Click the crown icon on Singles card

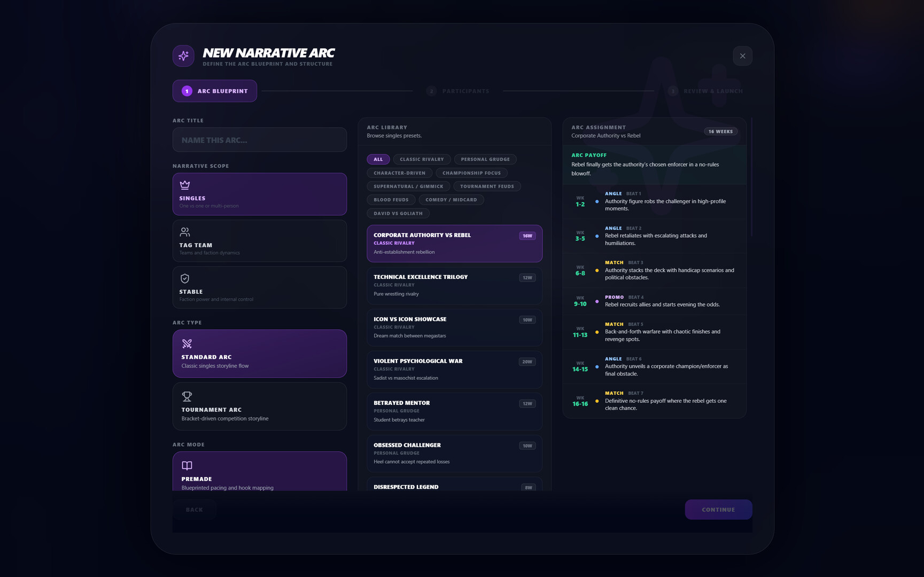tap(185, 185)
